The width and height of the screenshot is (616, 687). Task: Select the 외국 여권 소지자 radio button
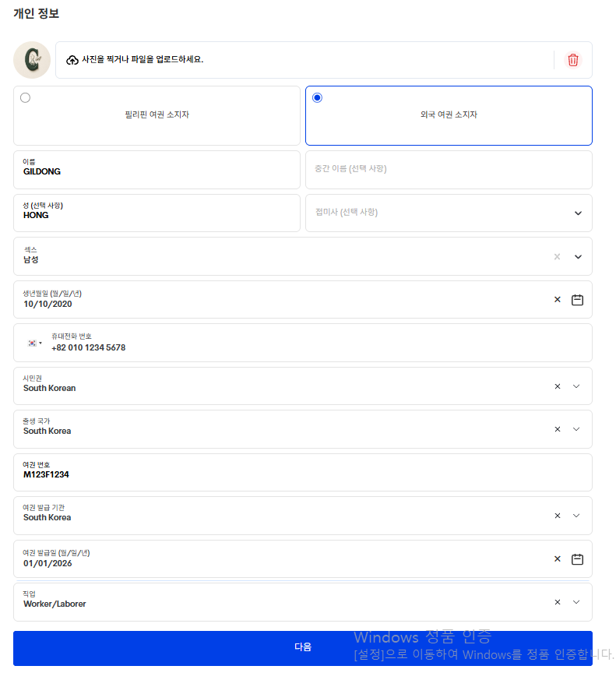[317, 97]
